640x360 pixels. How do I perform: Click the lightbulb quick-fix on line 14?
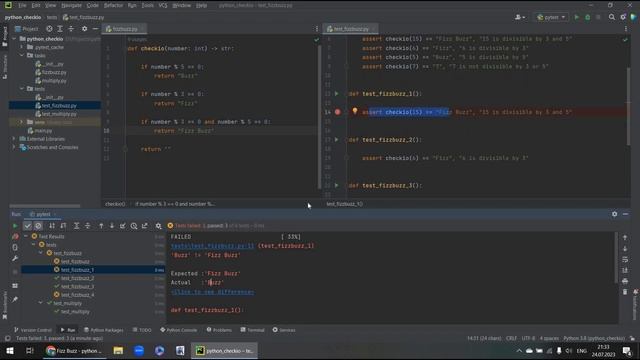pyautogui.click(x=355, y=111)
